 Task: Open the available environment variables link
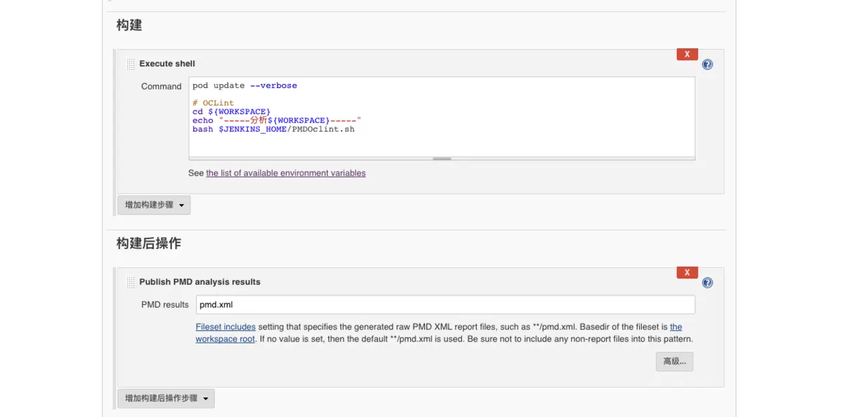pos(286,173)
